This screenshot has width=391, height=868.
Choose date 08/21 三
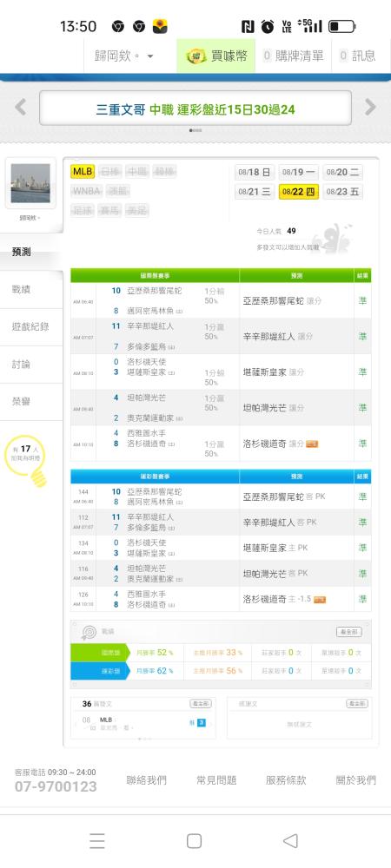tap(255, 192)
